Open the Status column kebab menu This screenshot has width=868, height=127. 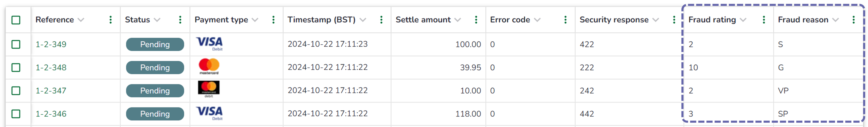180,20
